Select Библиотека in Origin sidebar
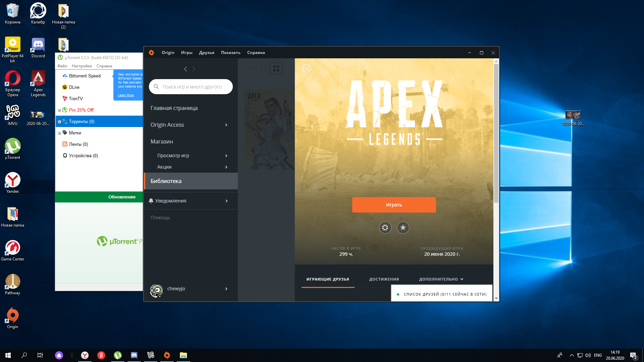The height and width of the screenshot is (362, 644). (191, 181)
